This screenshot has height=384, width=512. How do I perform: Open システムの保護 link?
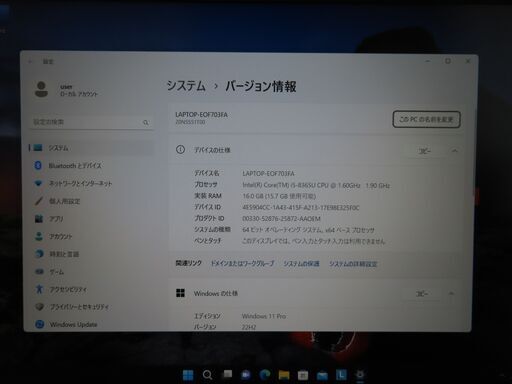(x=301, y=264)
